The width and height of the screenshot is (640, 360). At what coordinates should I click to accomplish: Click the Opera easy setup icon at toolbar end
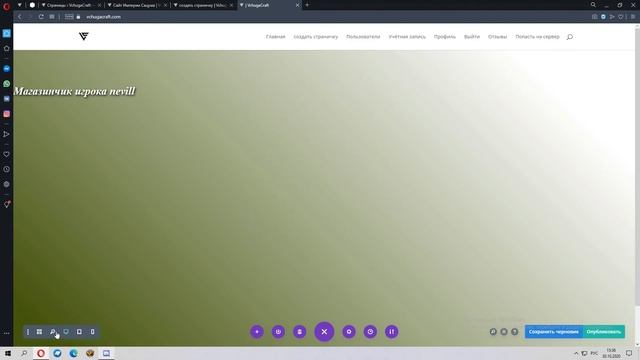tap(633, 17)
